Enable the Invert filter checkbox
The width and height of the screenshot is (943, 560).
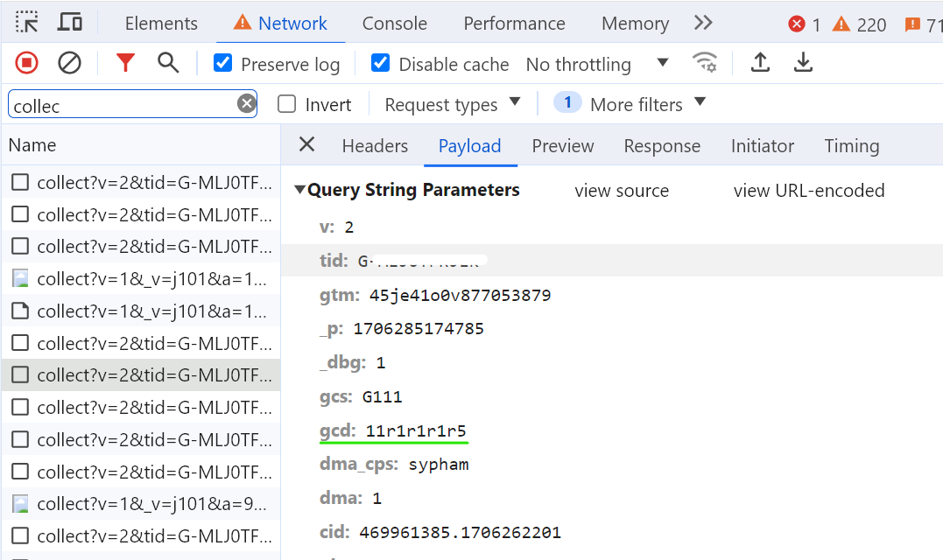pos(286,104)
